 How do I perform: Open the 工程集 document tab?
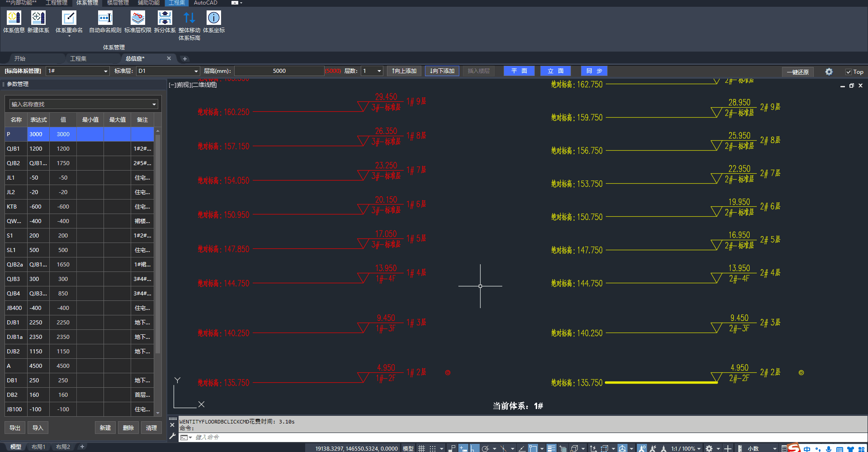point(78,58)
